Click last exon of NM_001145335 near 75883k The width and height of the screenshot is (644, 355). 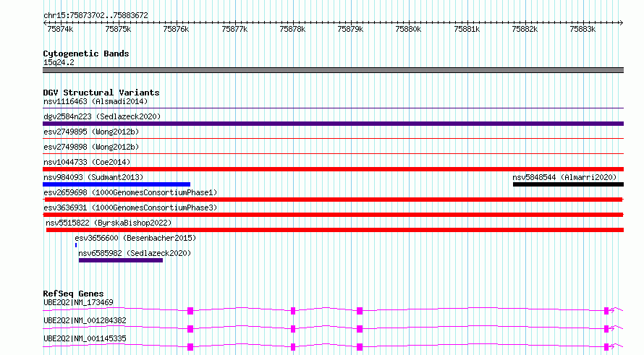click(606, 347)
